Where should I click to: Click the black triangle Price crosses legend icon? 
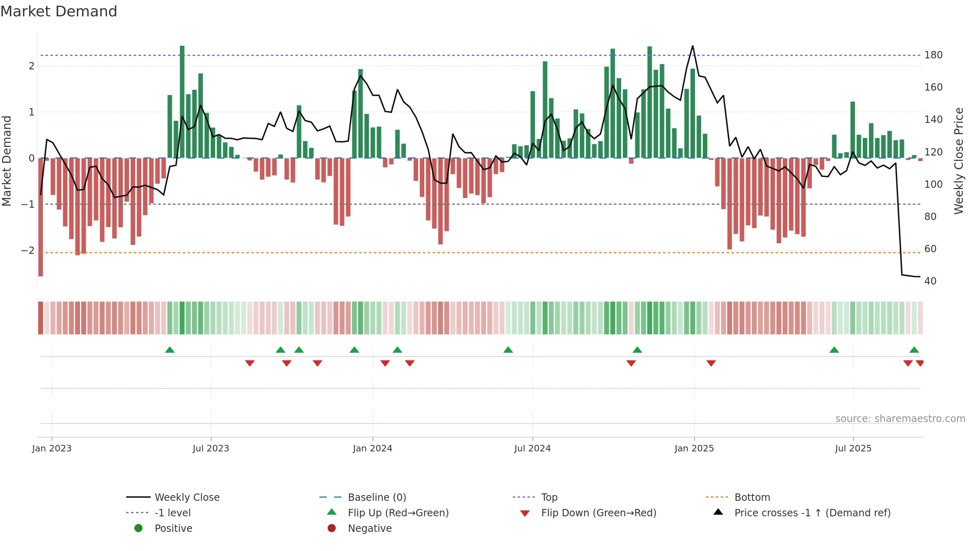point(718,512)
